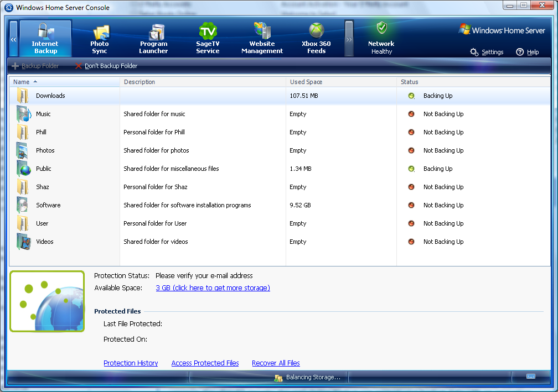Select "Shared folder for music" description
This screenshot has width=558, height=392.
154,114
